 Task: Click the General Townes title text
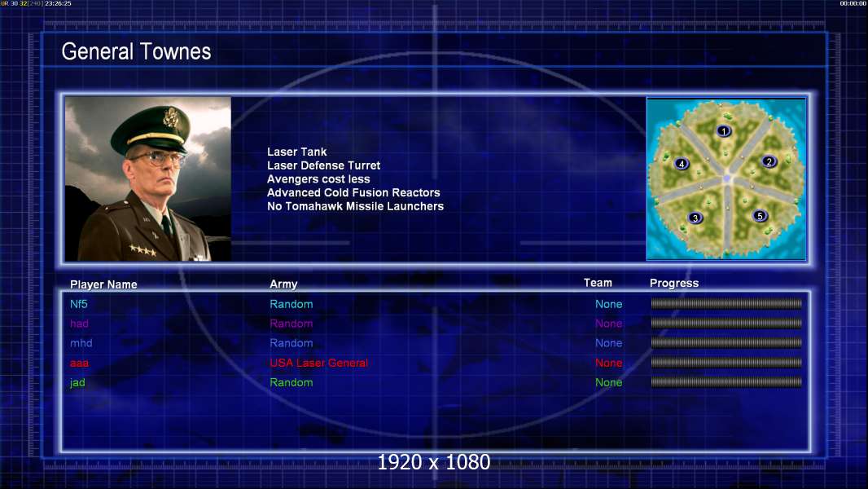click(x=136, y=51)
